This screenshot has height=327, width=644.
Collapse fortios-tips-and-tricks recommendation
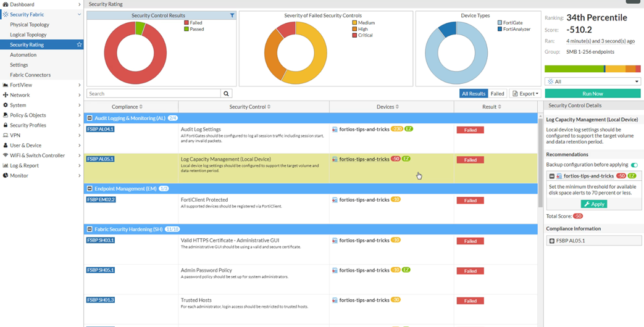[x=552, y=176]
